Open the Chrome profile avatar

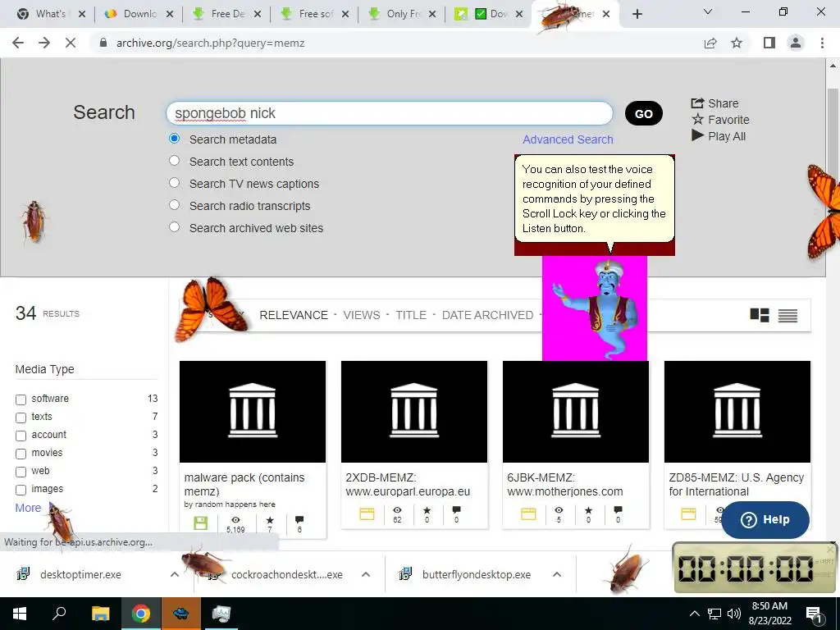(796, 43)
